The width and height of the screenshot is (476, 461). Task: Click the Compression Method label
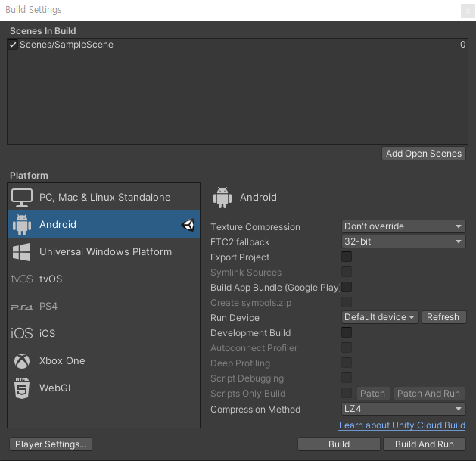tap(255, 410)
